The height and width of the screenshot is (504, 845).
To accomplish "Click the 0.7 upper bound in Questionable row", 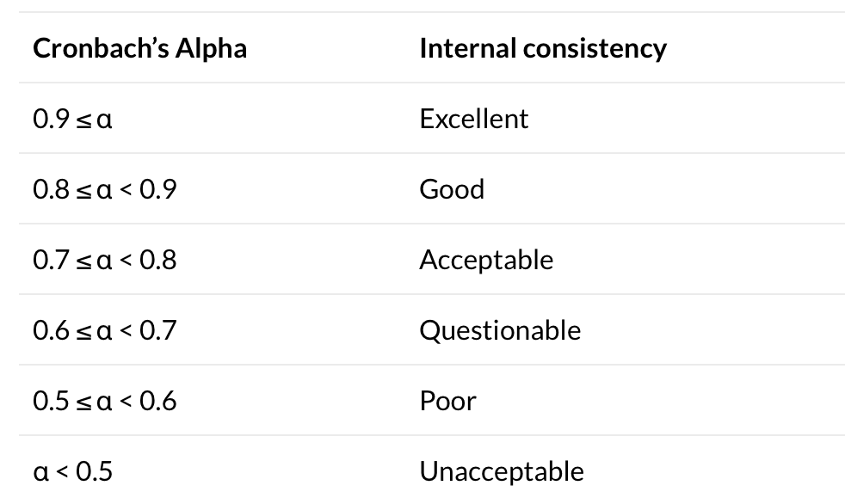I will tap(157, 330).
